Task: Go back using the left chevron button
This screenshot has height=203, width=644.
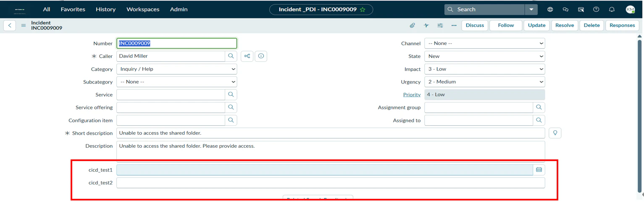Action: coord(10,25)
